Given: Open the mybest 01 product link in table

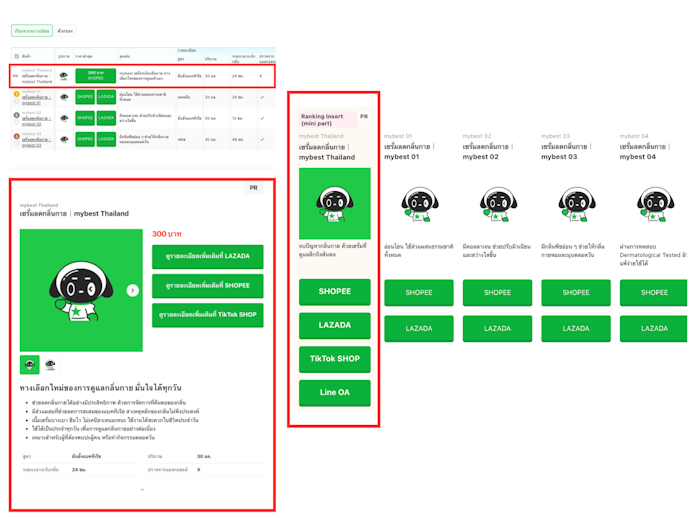Looking at the screenshot, I should point(36,99).
